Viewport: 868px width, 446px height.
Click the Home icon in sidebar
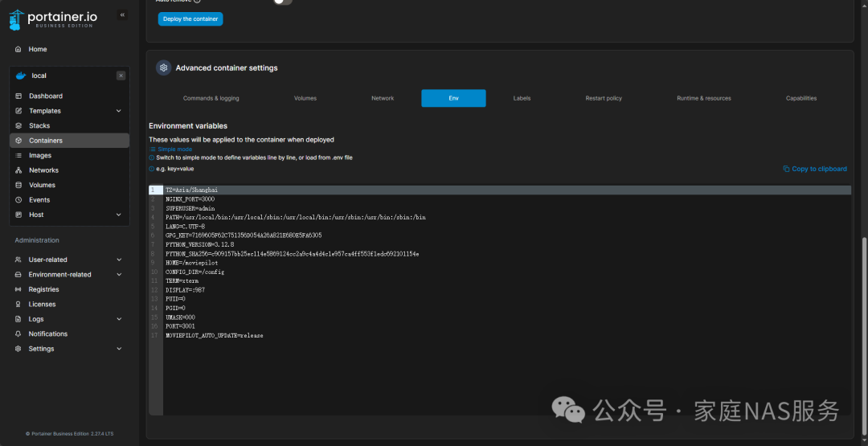point(18,49)
